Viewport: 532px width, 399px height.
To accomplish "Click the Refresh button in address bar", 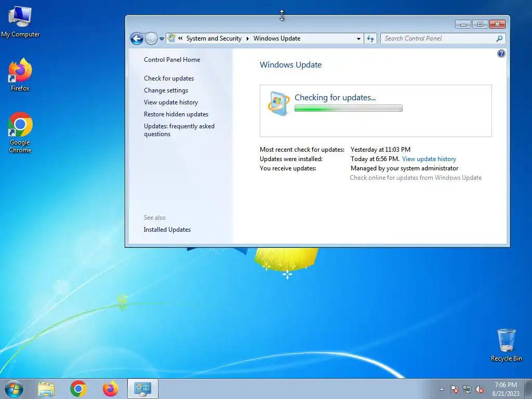I will point(370,38).
